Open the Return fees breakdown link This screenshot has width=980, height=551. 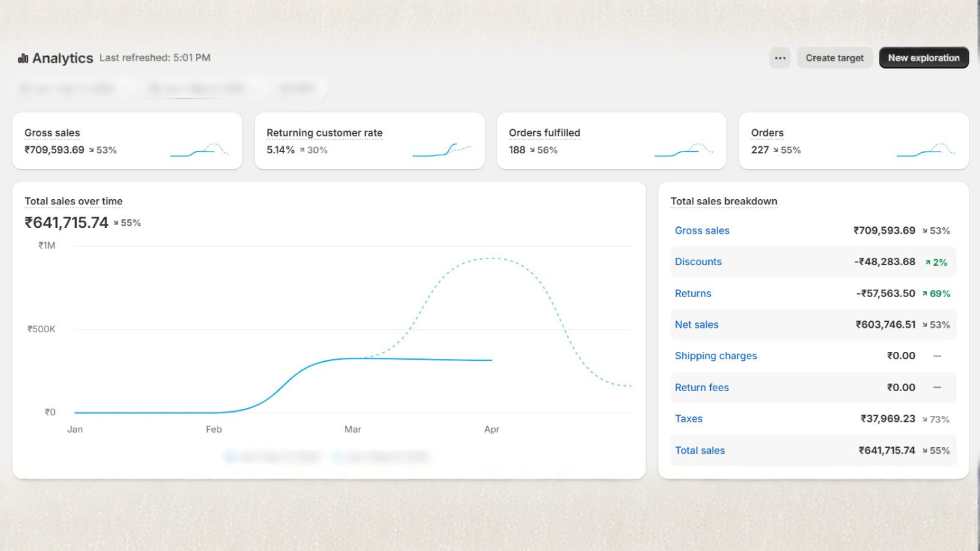[x=702, y=387]
